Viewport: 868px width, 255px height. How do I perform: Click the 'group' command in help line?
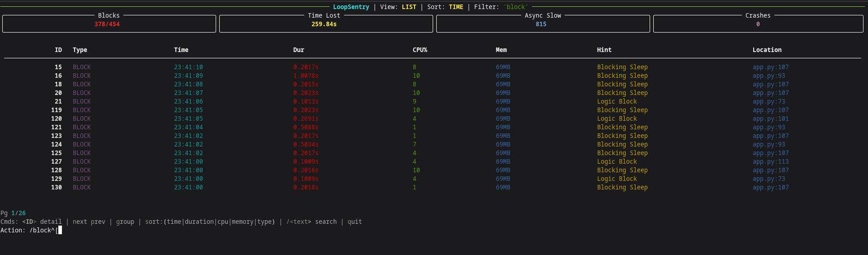tap(125, 222)
